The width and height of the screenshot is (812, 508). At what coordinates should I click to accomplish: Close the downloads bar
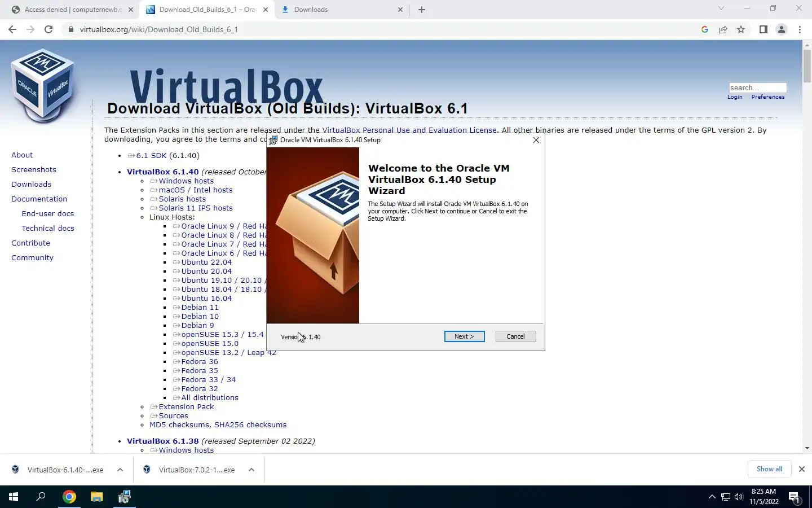pos(801,469)
